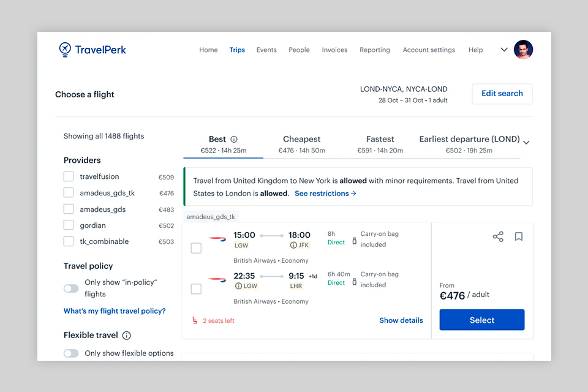Click the TravelPerk logo
This screenshot has width=588, height=392.
pos(92,50)
